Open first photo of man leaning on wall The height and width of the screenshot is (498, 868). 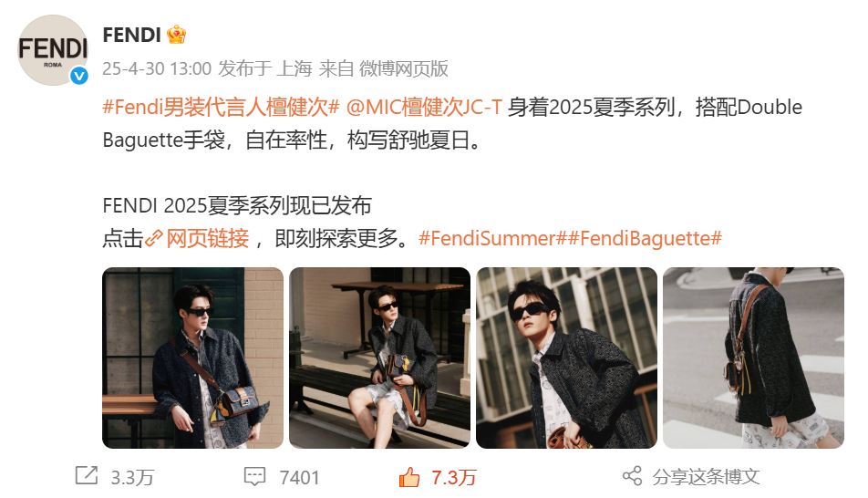point(192,358)
